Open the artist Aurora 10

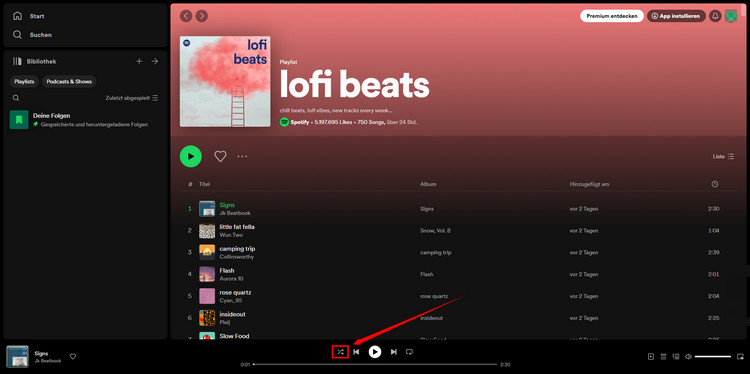232,279
